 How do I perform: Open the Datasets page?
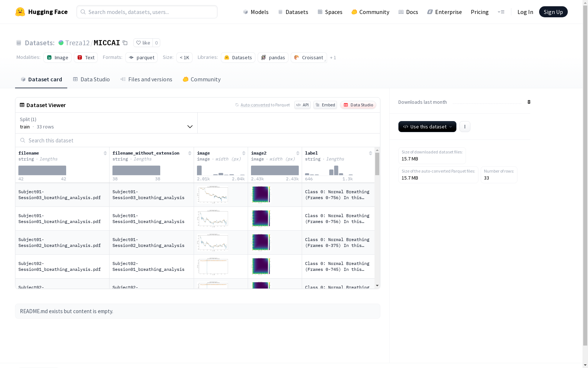[x=293, y=12]
